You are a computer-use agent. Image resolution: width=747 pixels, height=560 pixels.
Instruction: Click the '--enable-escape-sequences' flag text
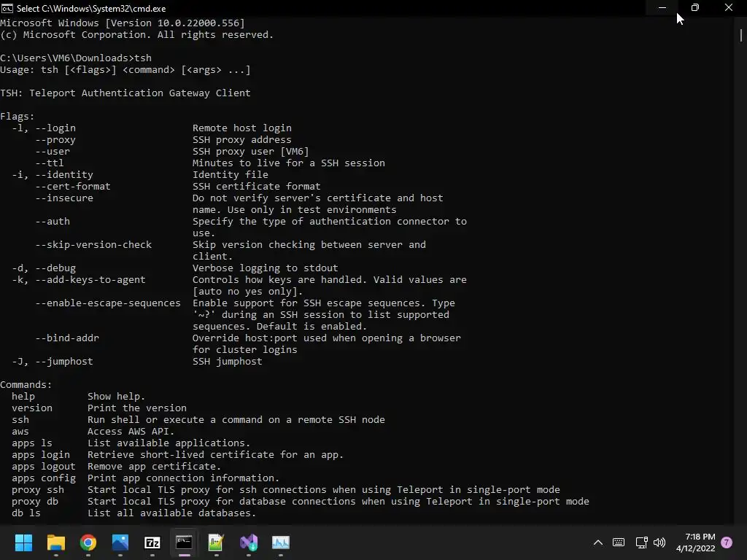108,303
